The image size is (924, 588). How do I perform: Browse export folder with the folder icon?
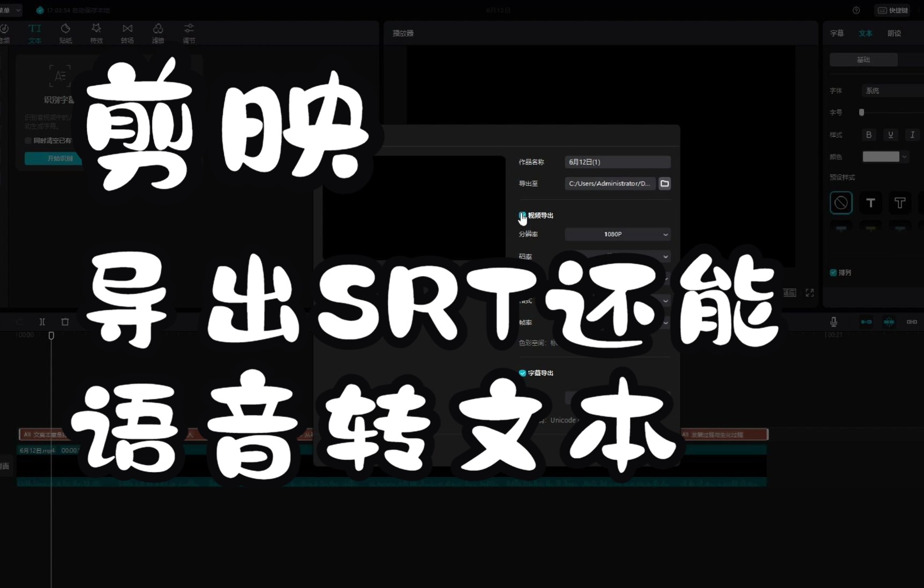pos(665,183)
